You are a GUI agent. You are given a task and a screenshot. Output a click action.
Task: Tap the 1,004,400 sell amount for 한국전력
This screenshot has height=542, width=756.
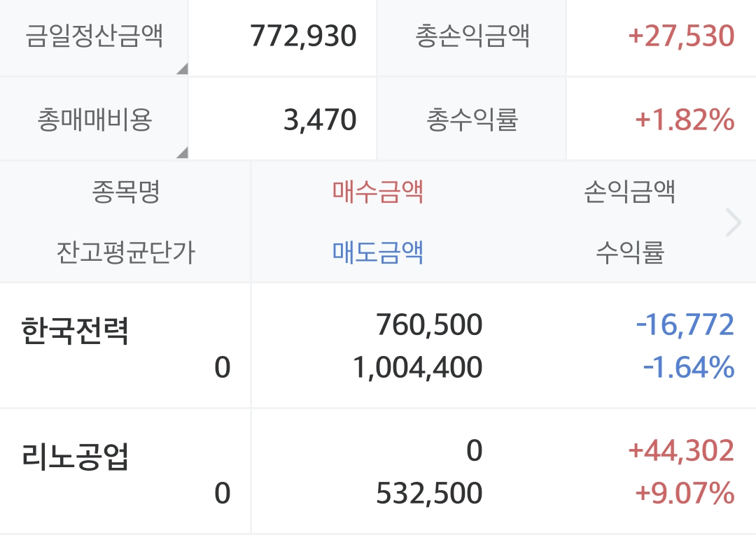tap(417, 368)
